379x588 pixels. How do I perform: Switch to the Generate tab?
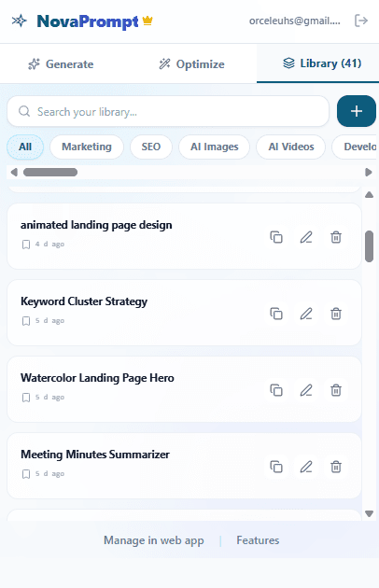pyautogui.click(x=62, y=64)
